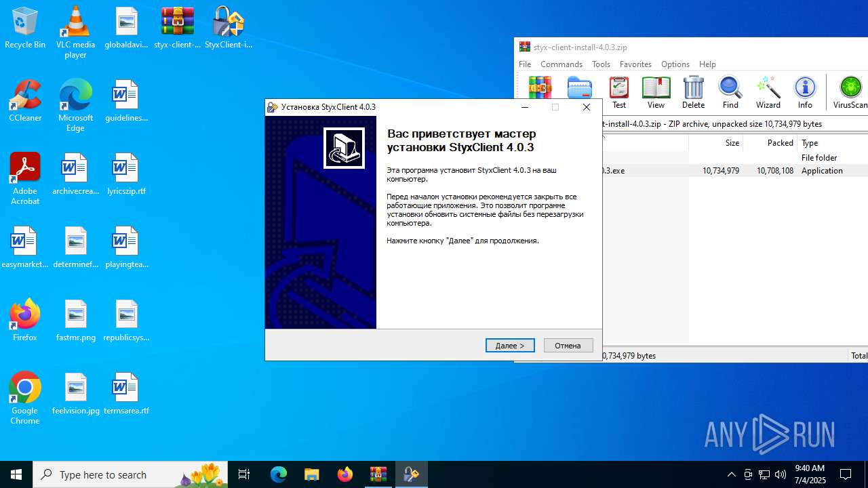
Task: Select the feelvision.jpg file on desktop
Action: (x=75, y=394)
